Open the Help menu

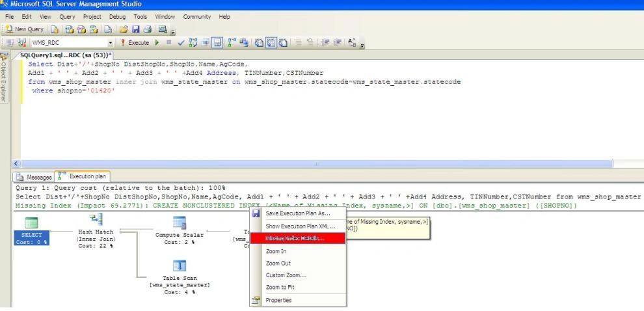pos(224,17)
